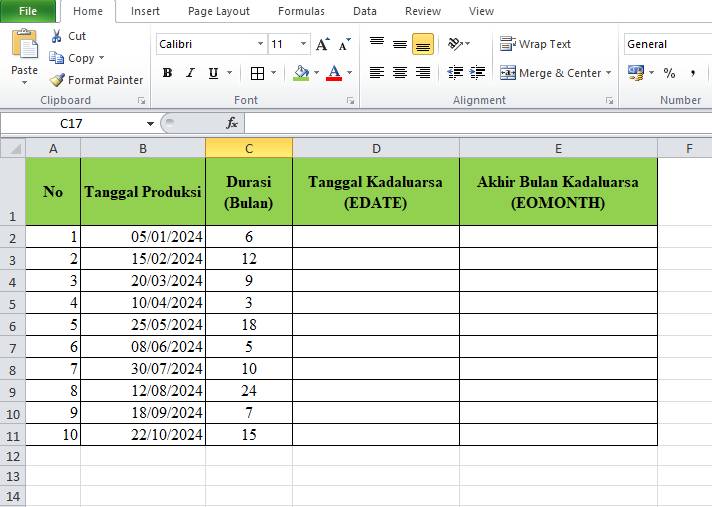Select row 5 header

click(x=13, y=303)
